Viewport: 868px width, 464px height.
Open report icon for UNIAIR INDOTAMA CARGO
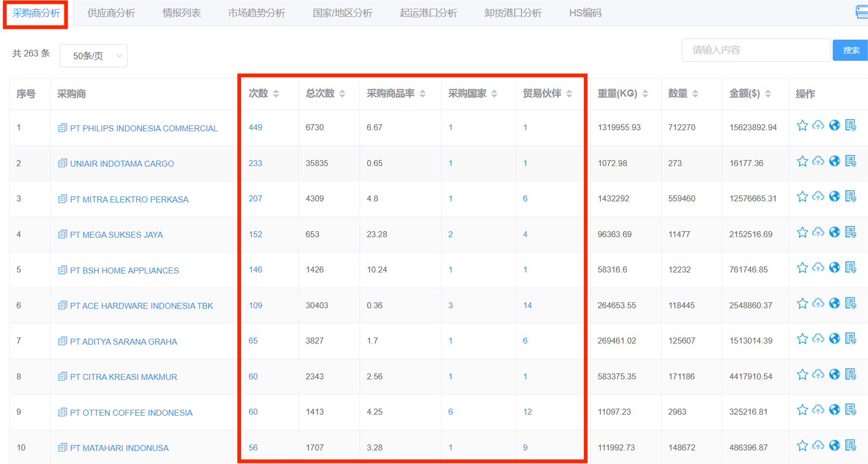click(851, 161)
